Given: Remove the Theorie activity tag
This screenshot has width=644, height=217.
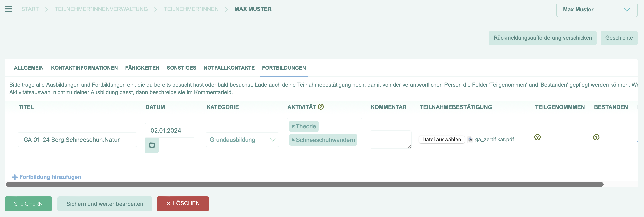Looking at the screenshot, I should point(293,126).
